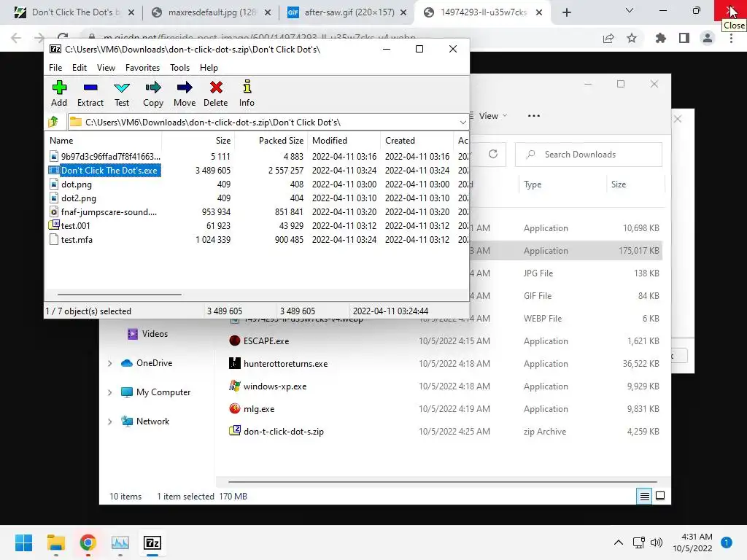Go back in Chrome browser

click(x=16, y=38)
